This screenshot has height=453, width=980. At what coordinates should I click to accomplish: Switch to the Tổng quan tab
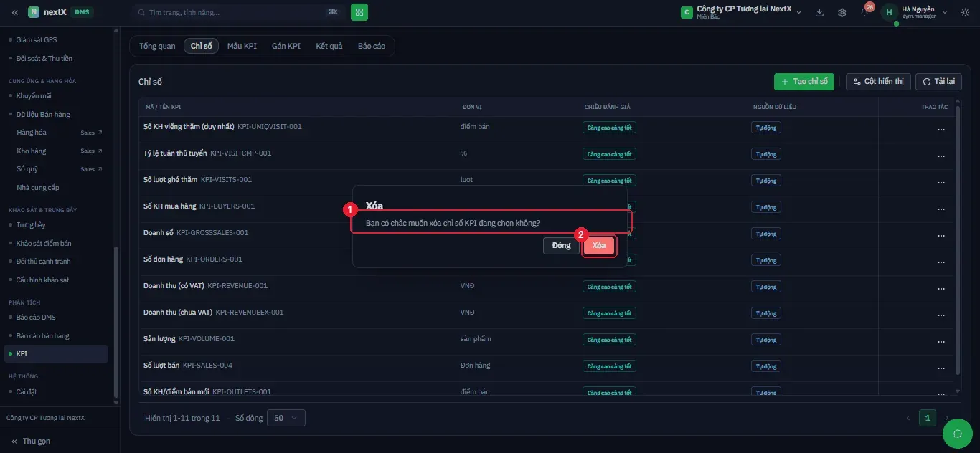(x=157, y=46)
